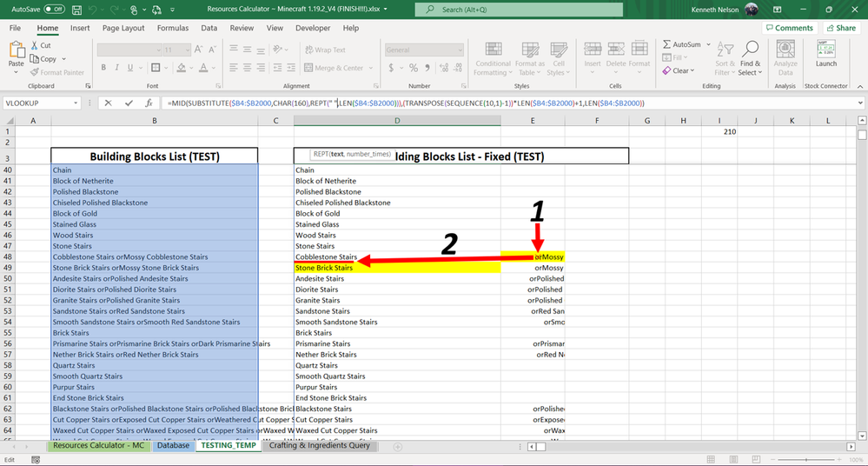
Task: Click Format as Table icon
Action: click(x=530, y=50)
